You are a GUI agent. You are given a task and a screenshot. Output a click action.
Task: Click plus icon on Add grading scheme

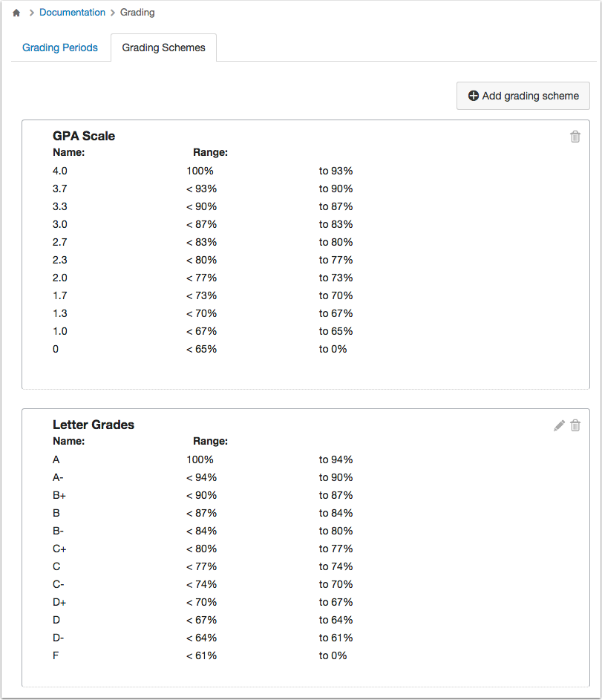pos(473,96)
